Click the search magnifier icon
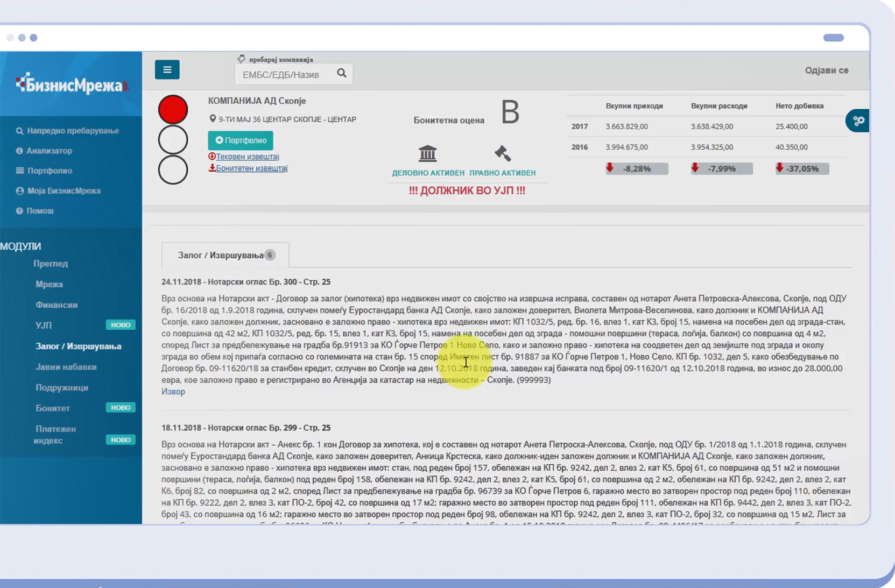 (x=342, y=73)
